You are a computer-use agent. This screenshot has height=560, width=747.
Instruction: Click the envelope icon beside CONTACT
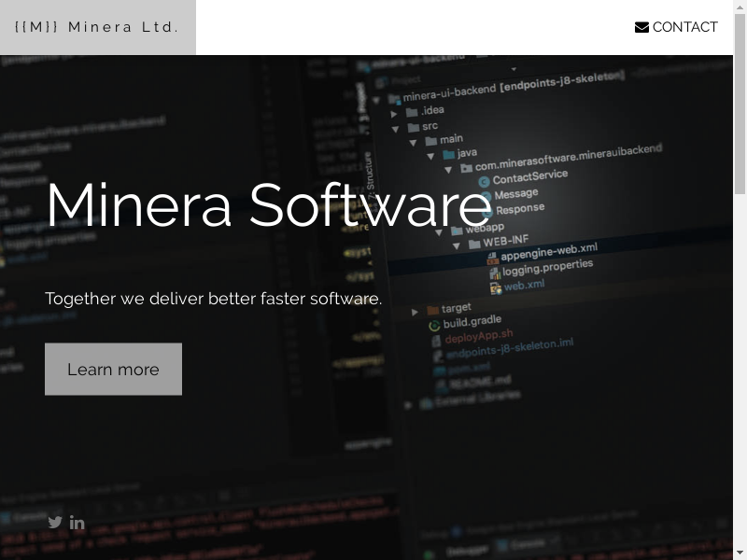click(641, 27)
